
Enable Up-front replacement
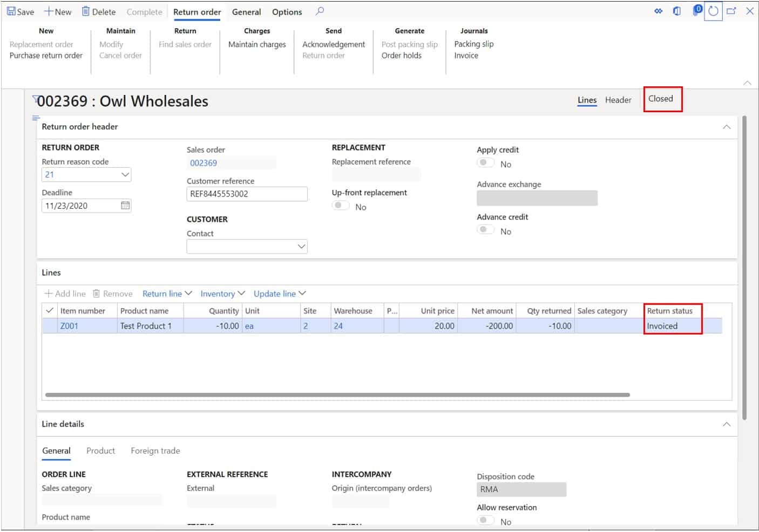coord(341,205)
